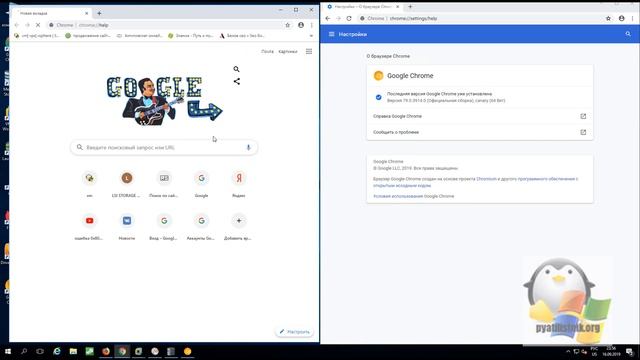Open 'Условия использования Google Chrome' link
This screenshot has height=360, width=640.
413,196
